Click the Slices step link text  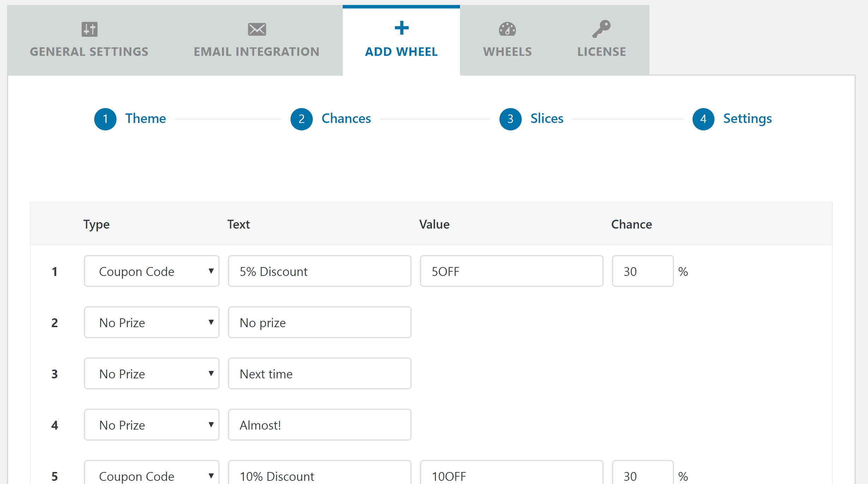547,119
